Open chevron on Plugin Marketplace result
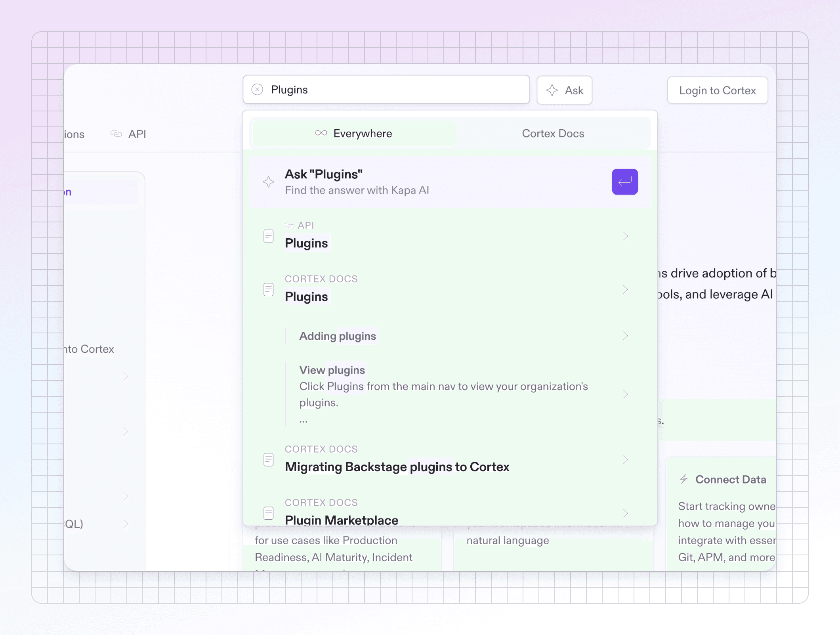This screenshot has height=635, width=840. pyautogui.click(x=625, y=513)
